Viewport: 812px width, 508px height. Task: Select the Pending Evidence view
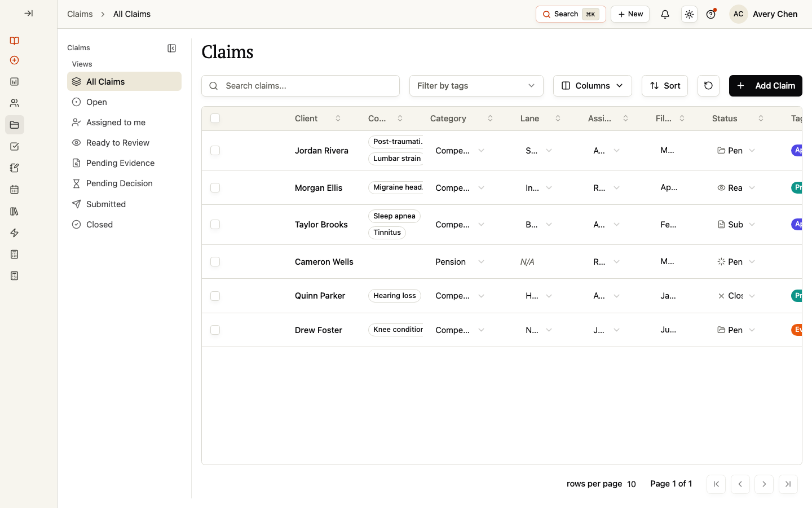124,163
